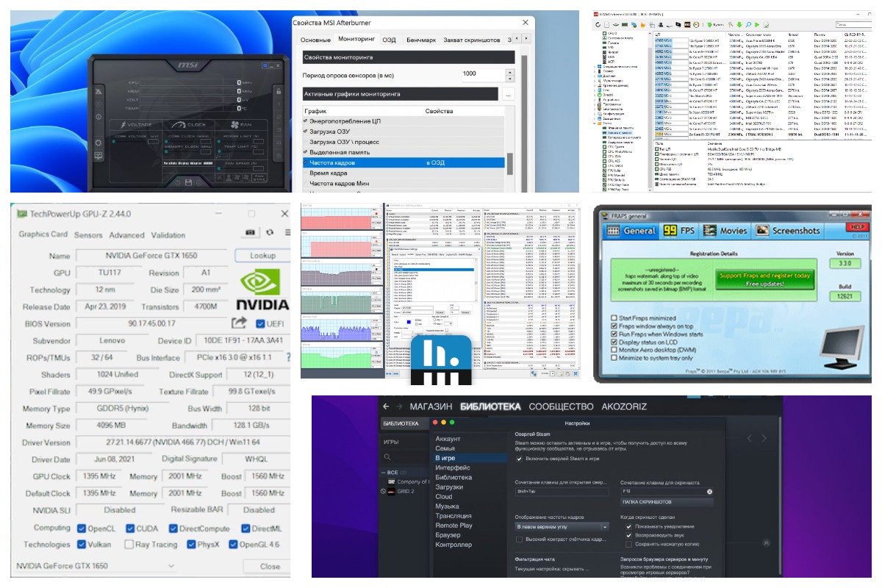
Task: Select Интерфейс in Steam settings sidebar
Action: 453,467
